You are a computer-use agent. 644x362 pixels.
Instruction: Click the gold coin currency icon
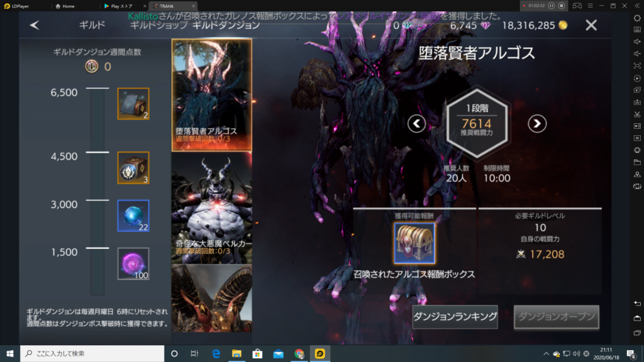point(563,25)
